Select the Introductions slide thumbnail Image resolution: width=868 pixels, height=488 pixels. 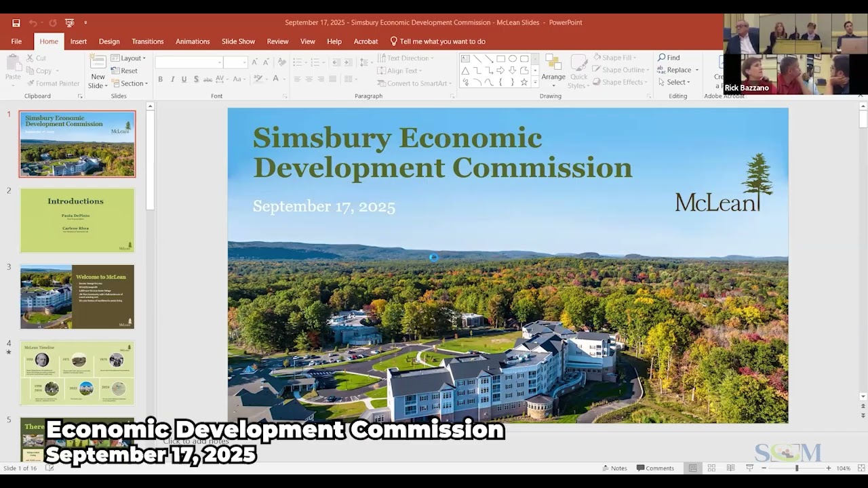[x=77, y=220]
